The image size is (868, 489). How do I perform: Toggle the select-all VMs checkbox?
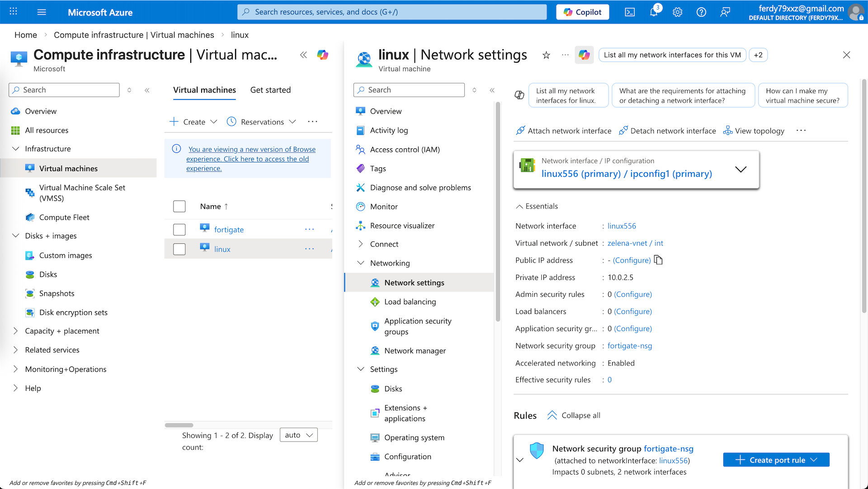coord(179,206)
